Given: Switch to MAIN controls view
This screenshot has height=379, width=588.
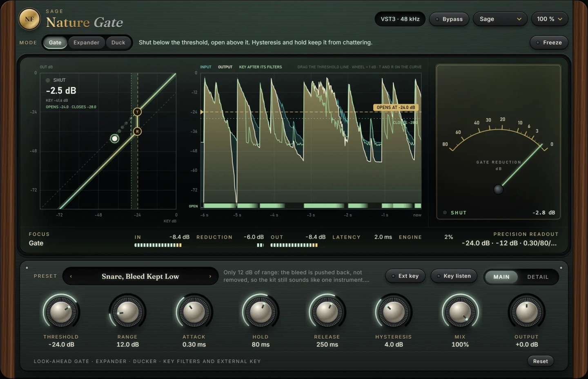Looking at the screenshot, I should pos(501,277).
